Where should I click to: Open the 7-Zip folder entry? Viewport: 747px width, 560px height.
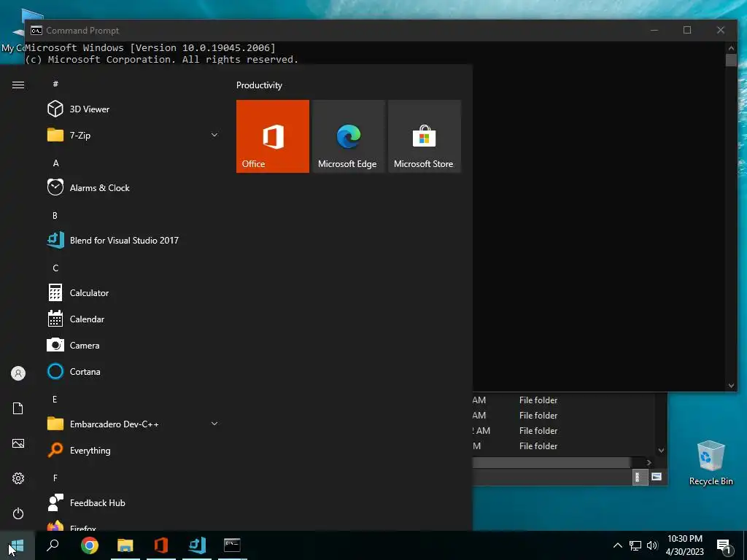click(x=133, y=135)
